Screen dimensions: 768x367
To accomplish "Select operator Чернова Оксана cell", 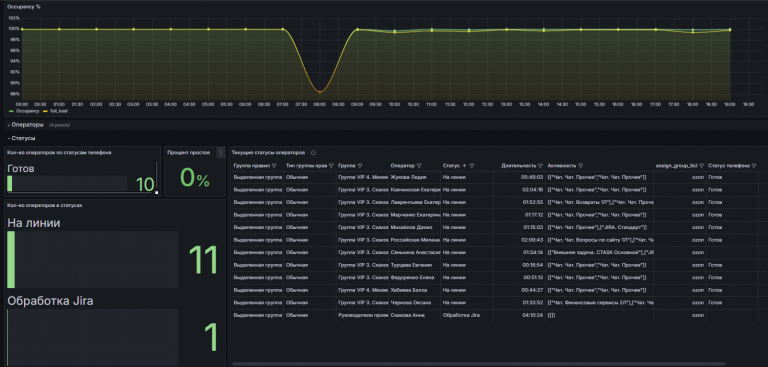I will pyautogui.click(x=414, y=302).
